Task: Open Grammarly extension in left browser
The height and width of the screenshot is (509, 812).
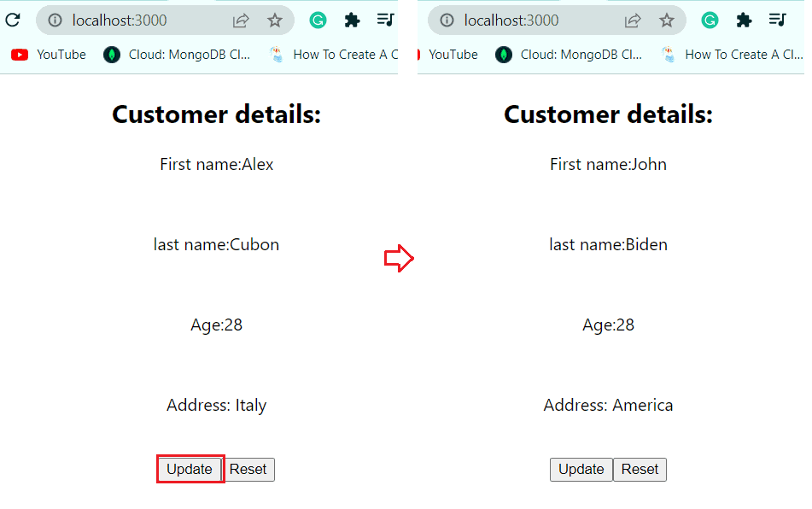Action: 318,20
